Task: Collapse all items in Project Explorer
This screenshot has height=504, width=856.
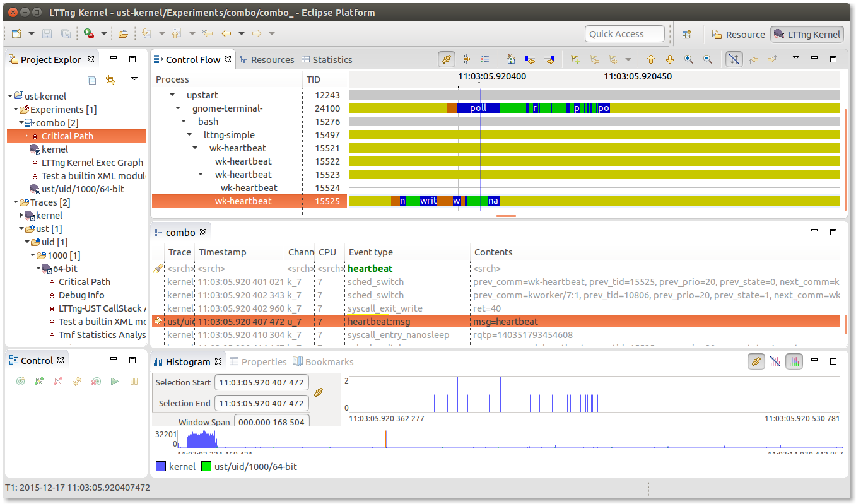Action: [x=92, y=79]
